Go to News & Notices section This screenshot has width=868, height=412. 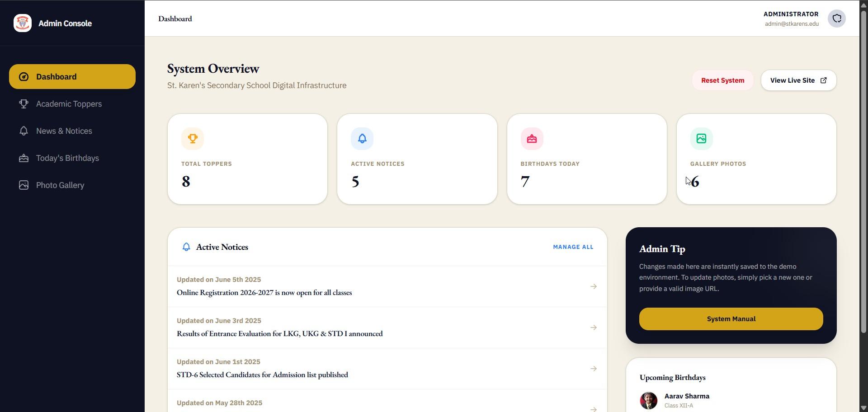click(x=72, y=131)
